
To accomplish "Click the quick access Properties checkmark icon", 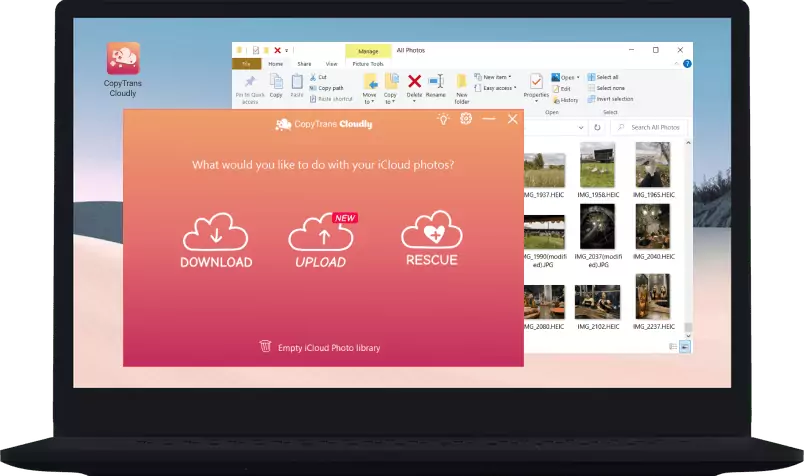I will 255,50.
